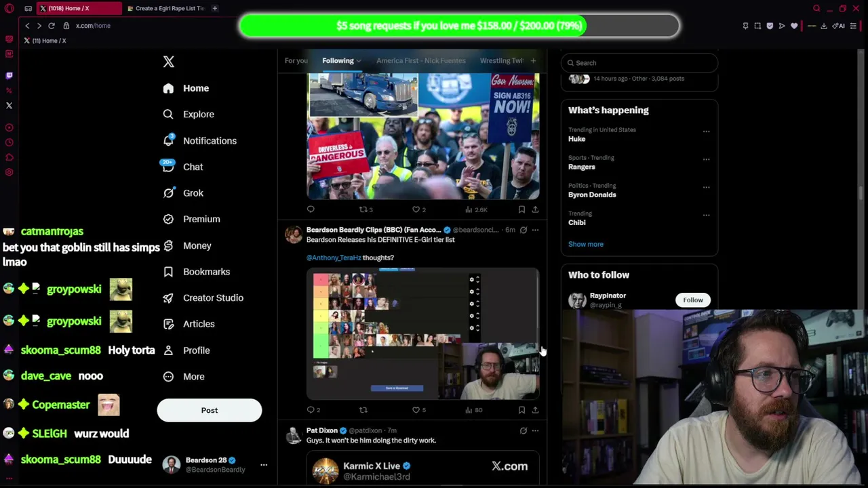This screenshot has height=488, width=868.
Task: Reload the page with the browser refresh button
Action: (x=51, y=26)
